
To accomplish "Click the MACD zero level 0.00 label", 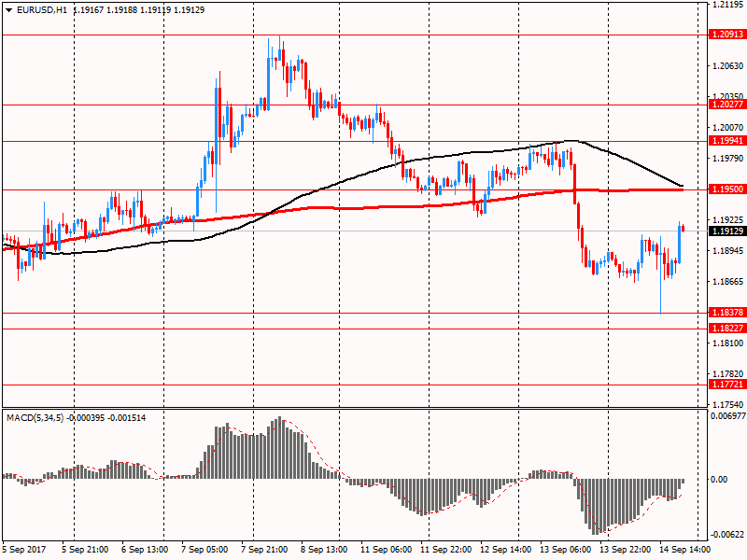I will click(719, 479).
